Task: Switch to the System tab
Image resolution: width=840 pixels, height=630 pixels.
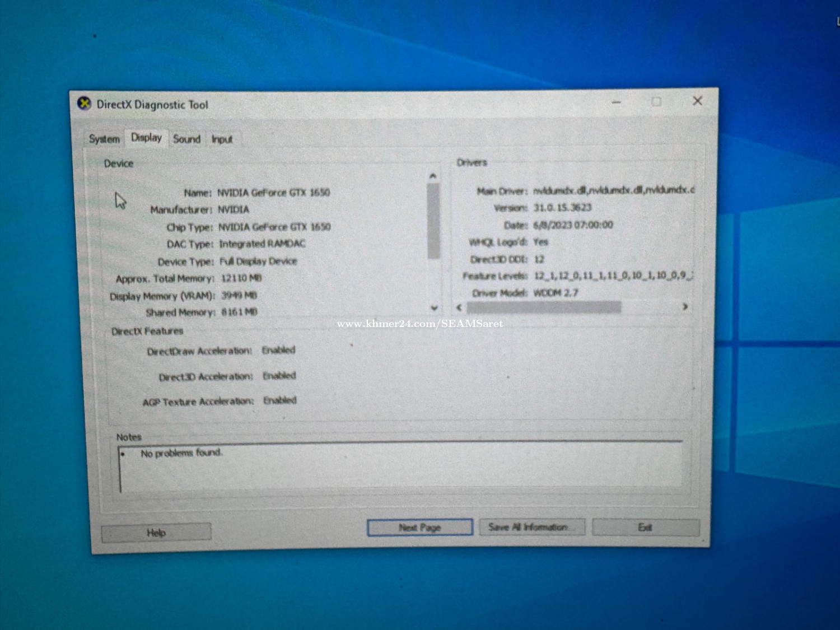Action: (x=104, y=139)
